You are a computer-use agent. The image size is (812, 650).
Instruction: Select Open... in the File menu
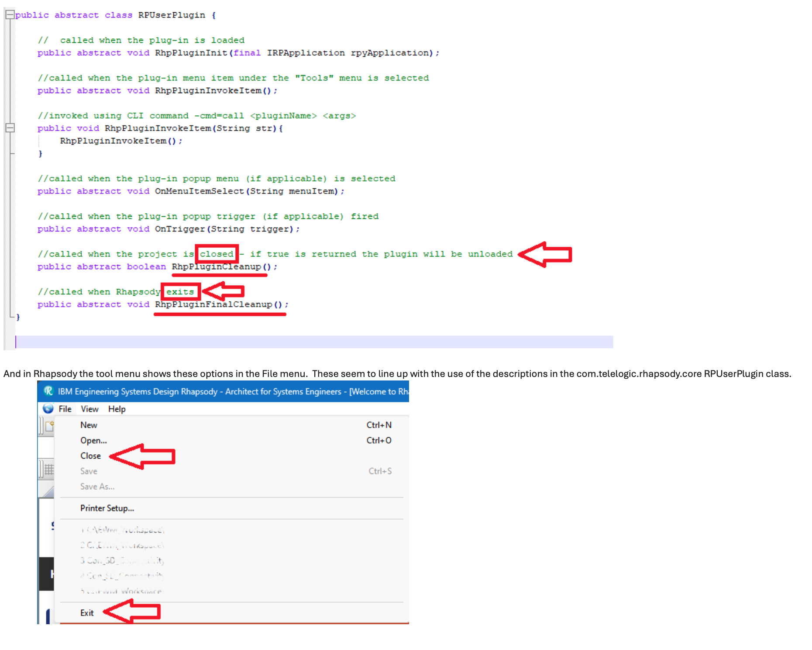coord(93,440)
